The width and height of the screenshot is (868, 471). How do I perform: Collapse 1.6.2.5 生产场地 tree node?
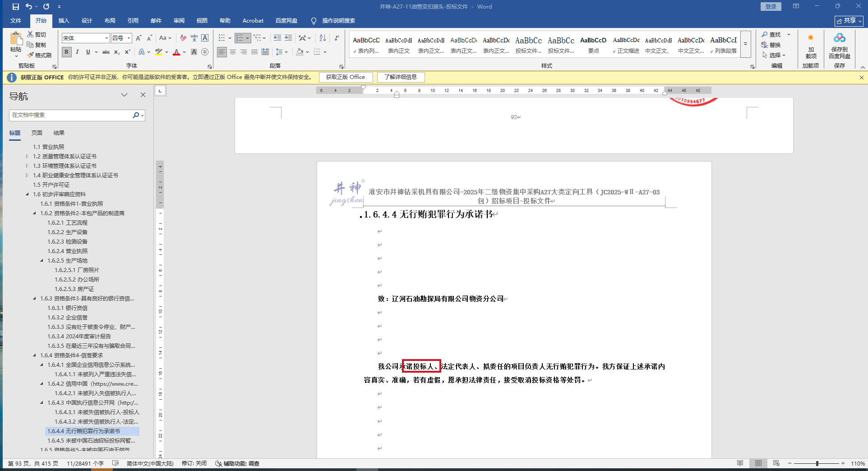pyautogui.click(x=42, y=261)
